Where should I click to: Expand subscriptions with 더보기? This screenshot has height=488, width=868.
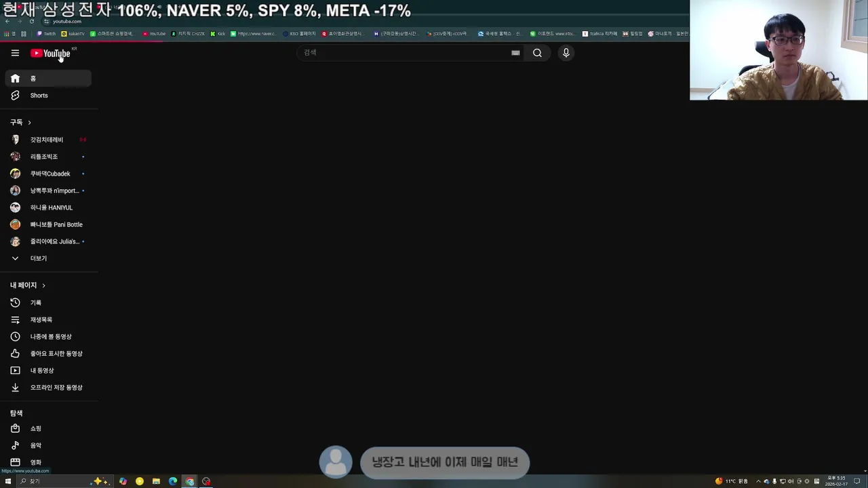48,258
